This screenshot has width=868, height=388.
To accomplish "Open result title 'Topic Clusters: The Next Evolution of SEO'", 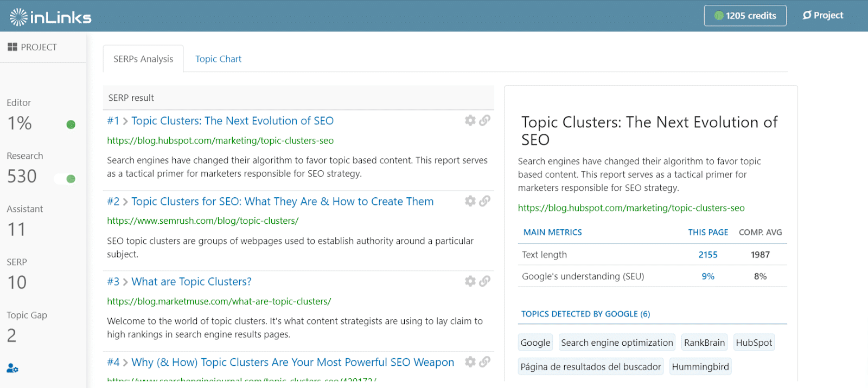I will point(232,121).
